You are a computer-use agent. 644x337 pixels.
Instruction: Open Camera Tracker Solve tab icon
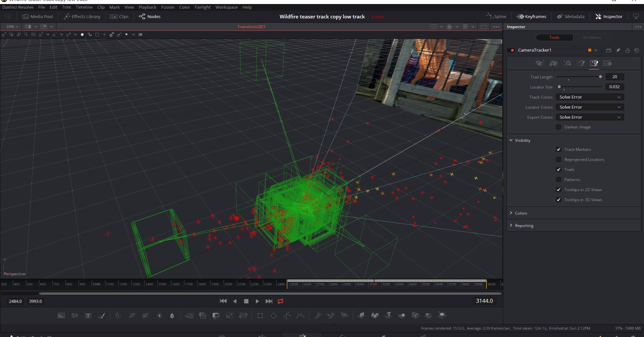click(567, 63)
